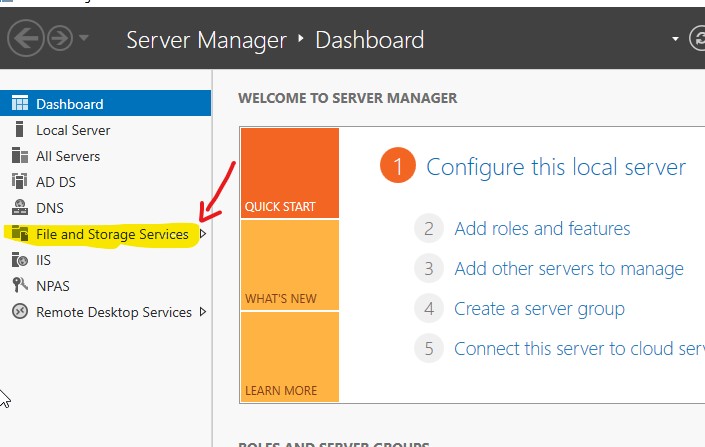Click the orange number 1 circle
Image resolution: width=705 pixels, height=447 pixels.
(397, 165)
